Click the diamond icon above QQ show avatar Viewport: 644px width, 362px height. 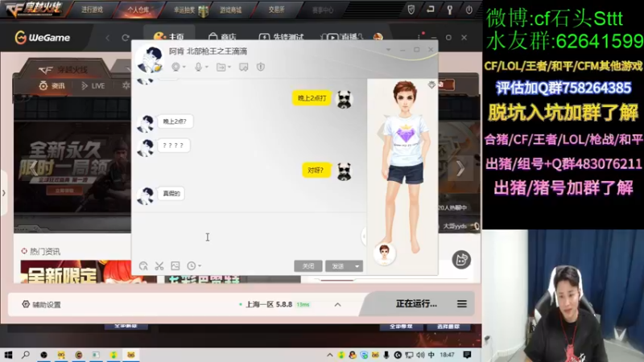431,84
